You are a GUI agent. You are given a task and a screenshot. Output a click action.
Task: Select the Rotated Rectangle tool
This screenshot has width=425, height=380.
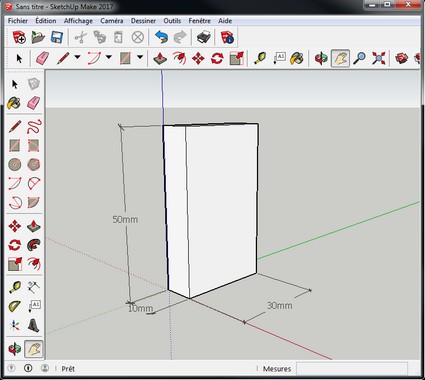(x=34, y=145)
